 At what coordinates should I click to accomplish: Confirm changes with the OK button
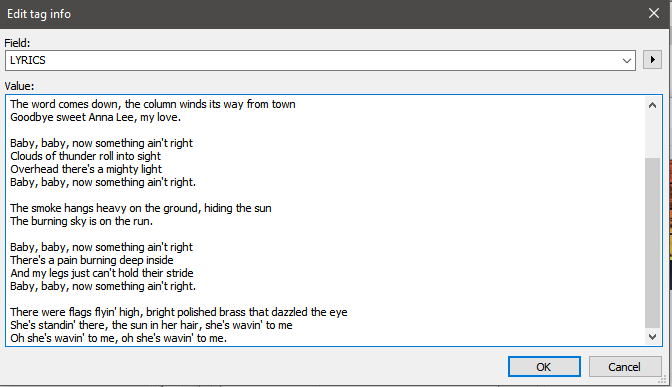544,367
